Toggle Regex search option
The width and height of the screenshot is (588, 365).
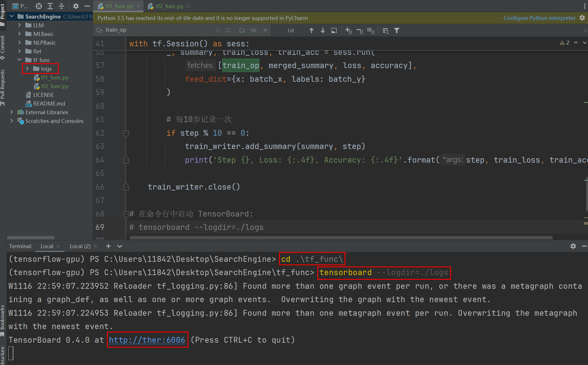coord(265,30)
